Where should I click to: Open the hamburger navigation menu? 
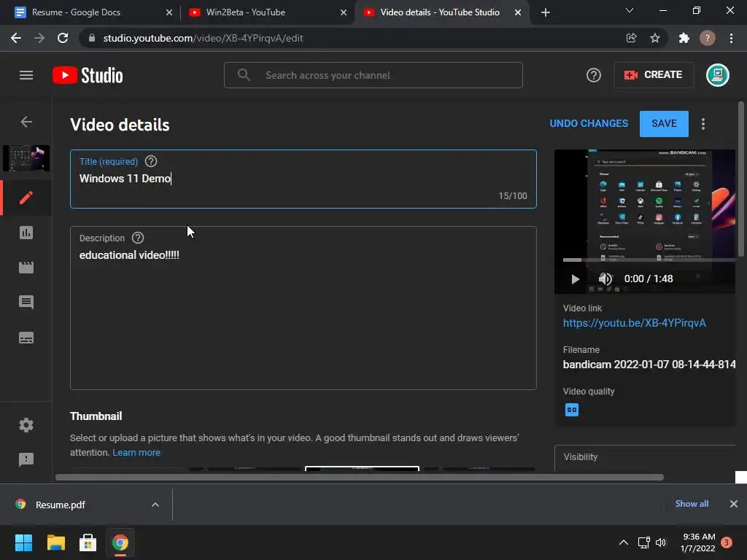[26, 75]
